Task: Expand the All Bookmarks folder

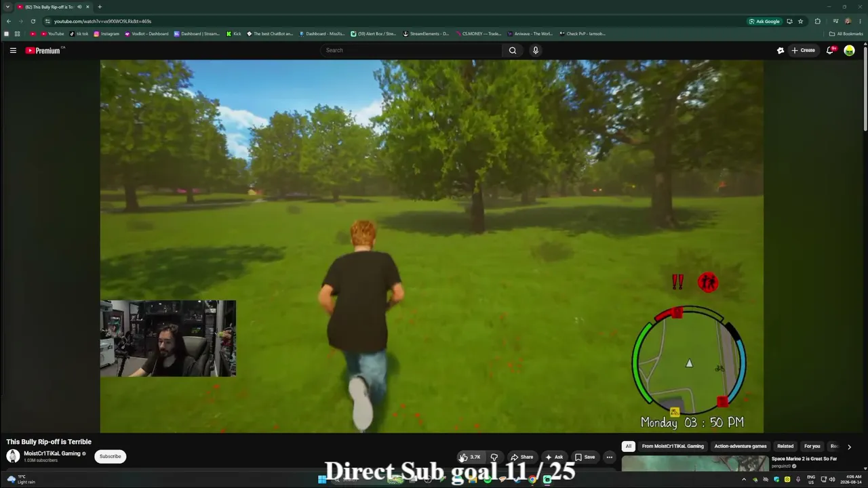Action: tap(846, 34)
